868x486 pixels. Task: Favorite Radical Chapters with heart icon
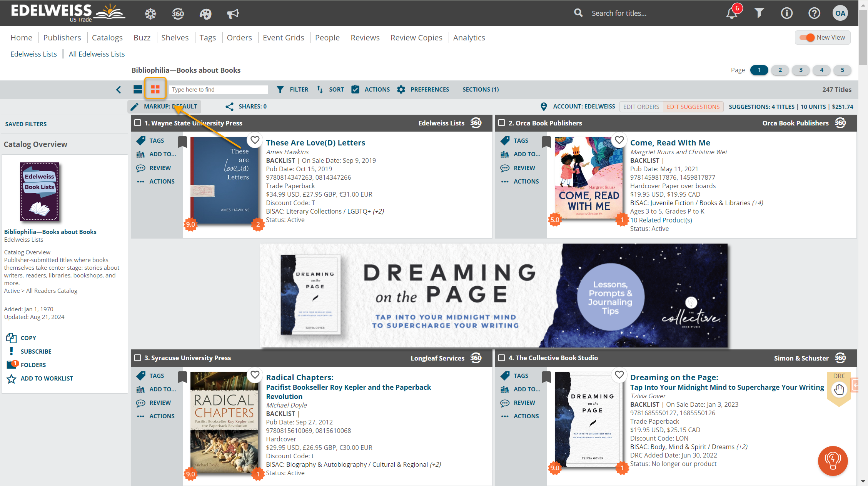tap(255, 375)
